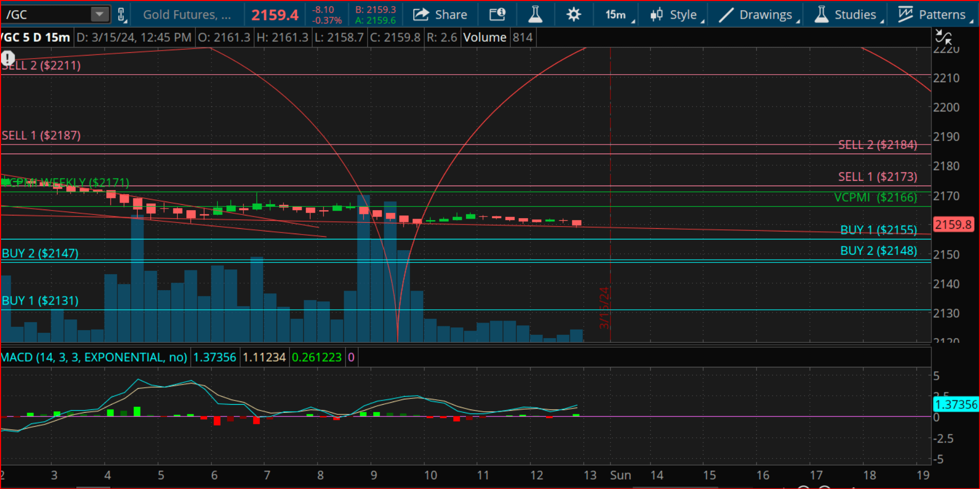The width and height of the screenshot is (980, 489).
Task: Open chart settings gear icon
Action: click(574, 14)
